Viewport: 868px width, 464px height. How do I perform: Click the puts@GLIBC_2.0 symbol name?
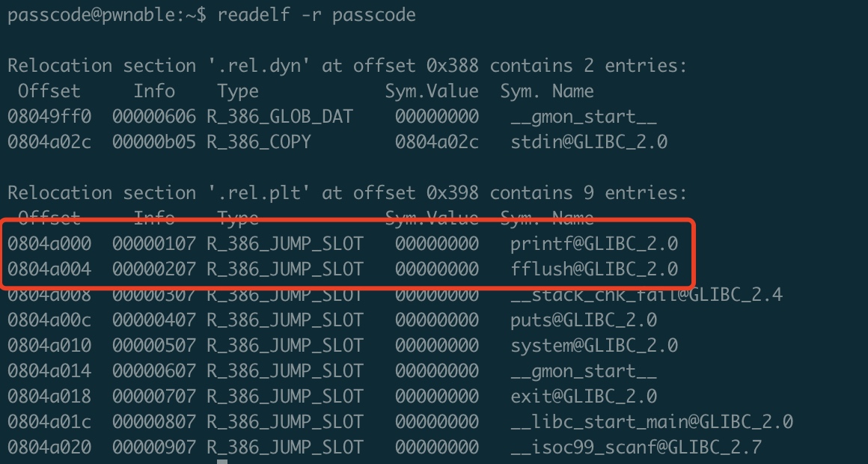tap(584, 320)
